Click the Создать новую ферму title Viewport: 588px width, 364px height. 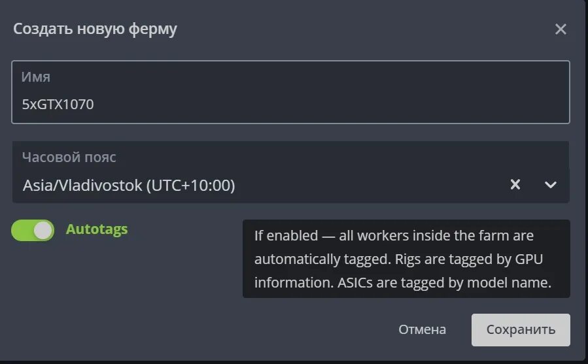tap(95, 29)
